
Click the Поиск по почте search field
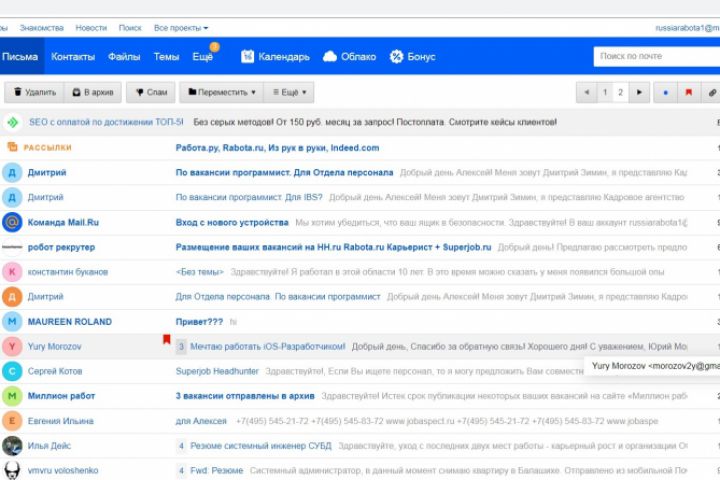657,56
